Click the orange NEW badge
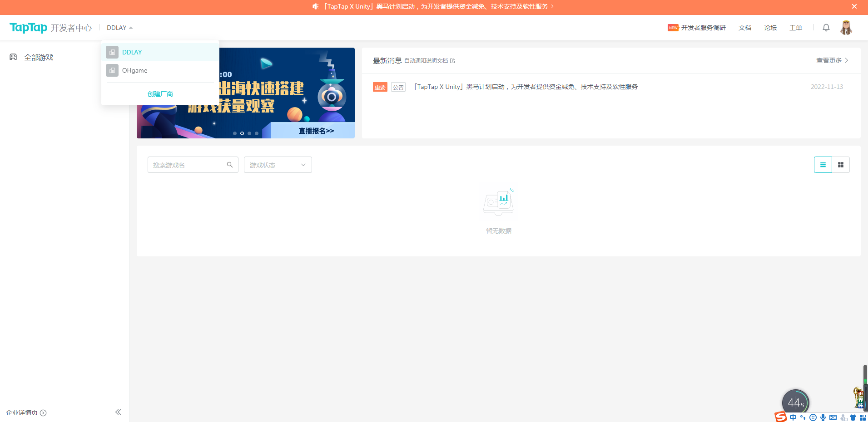 [x=673, y=28]
